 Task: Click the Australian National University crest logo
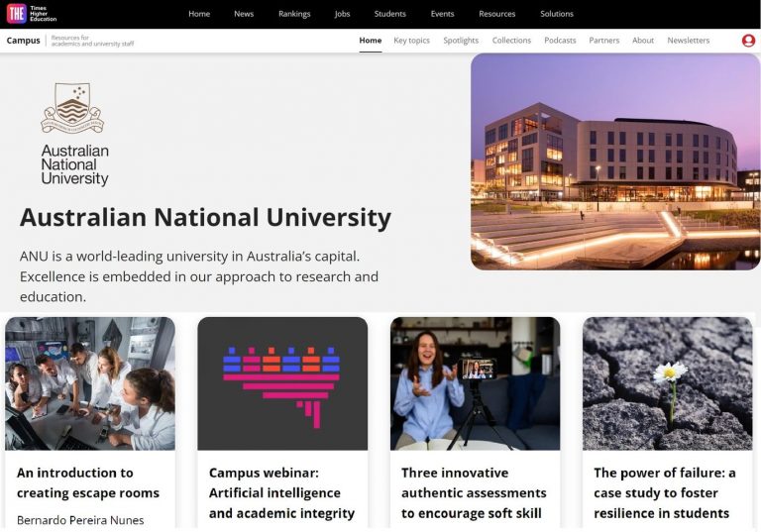[72, 108]
